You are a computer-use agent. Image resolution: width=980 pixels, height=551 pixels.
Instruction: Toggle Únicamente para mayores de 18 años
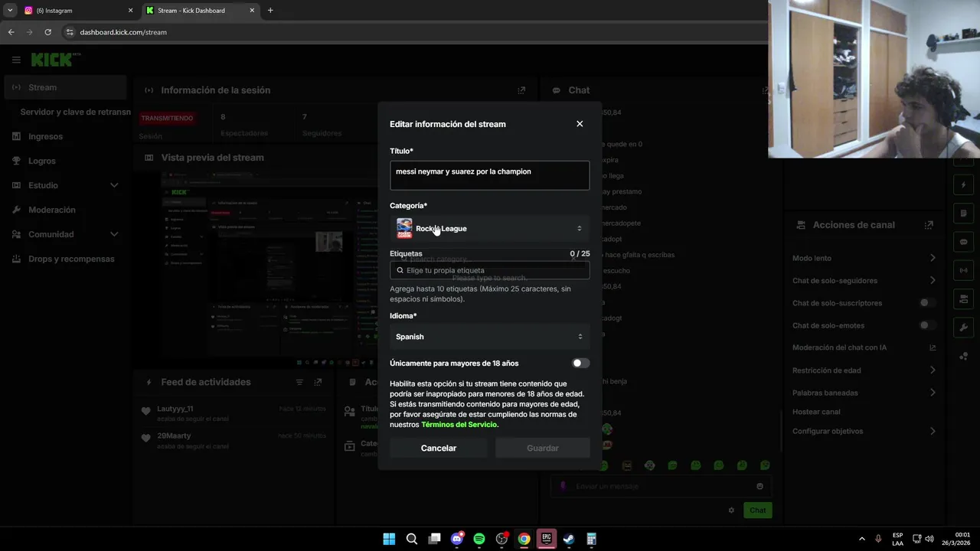point(581,364)
